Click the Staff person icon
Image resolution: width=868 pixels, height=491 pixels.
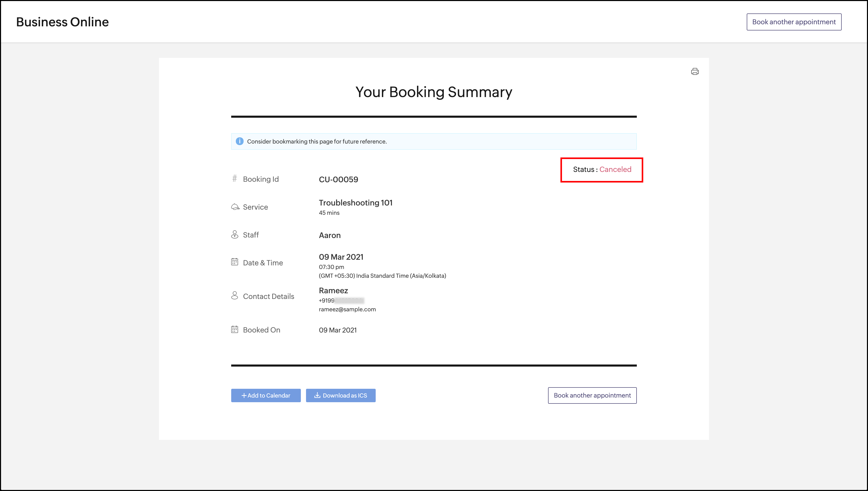click(x=235, y=234)
